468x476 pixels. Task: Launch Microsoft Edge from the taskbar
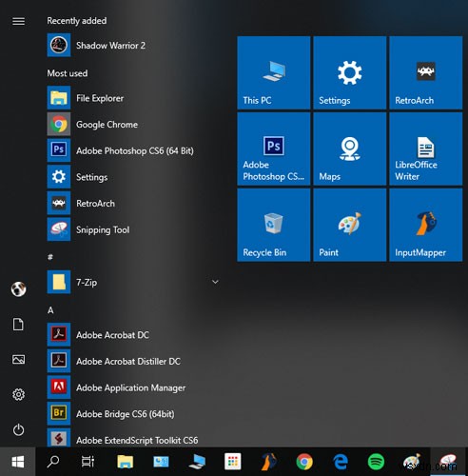(341, 462)
